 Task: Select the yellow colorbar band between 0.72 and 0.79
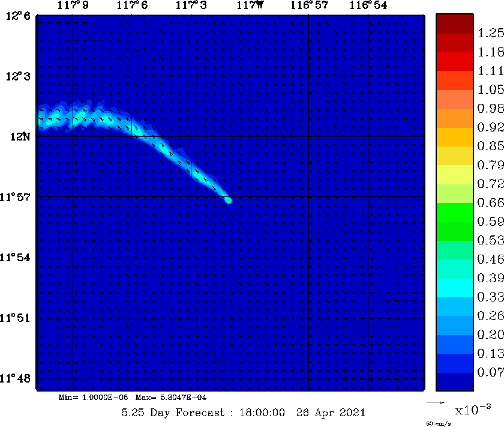click(455, 175)
